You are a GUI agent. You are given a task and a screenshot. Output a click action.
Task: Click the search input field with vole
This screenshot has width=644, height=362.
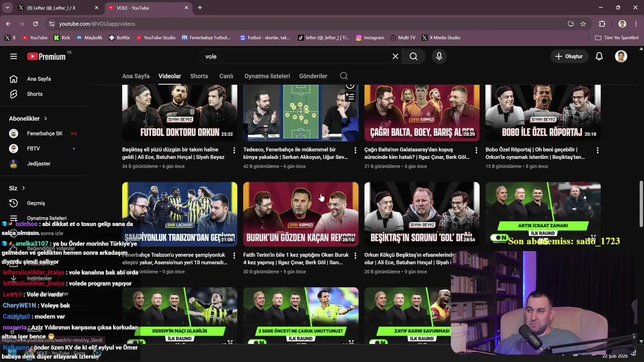click(x=297, y=56)
